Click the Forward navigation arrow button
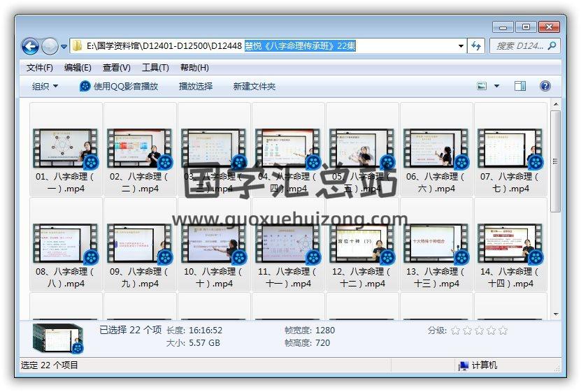 (50, 46)
